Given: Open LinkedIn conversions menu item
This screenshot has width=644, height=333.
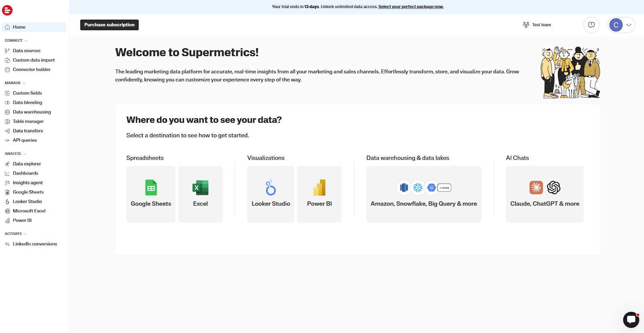Looking at the screenshot, I should pyautogui.click(x=34, y=244).
